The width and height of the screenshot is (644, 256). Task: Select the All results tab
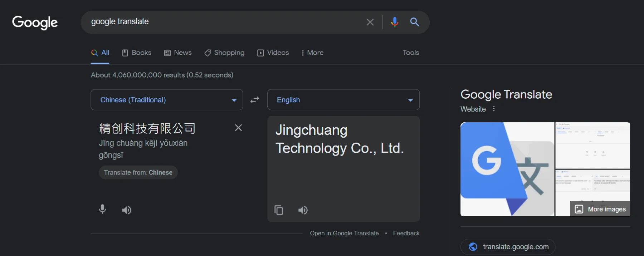click(100, 53)
